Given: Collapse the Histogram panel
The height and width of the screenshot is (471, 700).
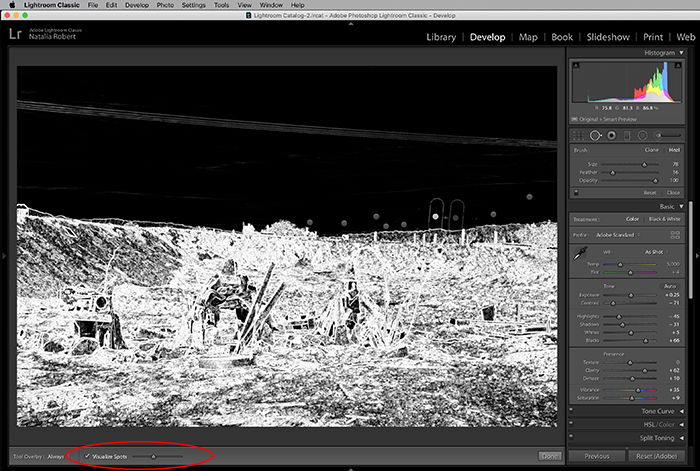Looking at the screenshot, I should pos(681,52).
